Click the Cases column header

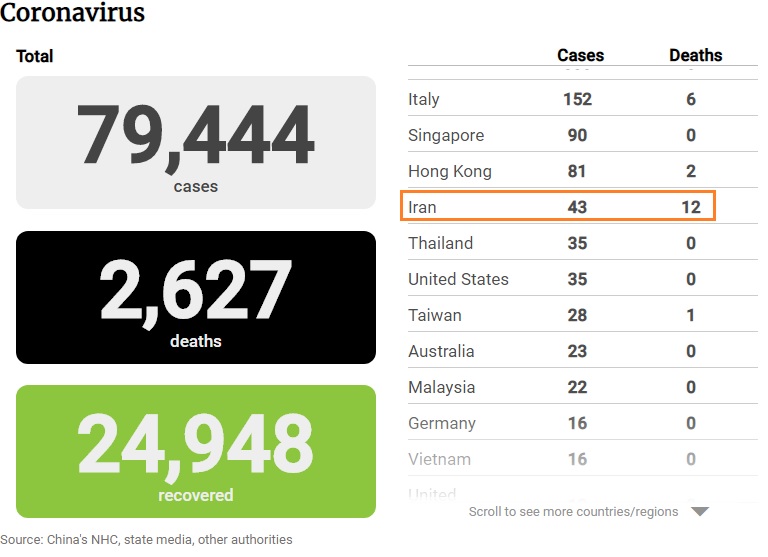[x=580, y=55]
